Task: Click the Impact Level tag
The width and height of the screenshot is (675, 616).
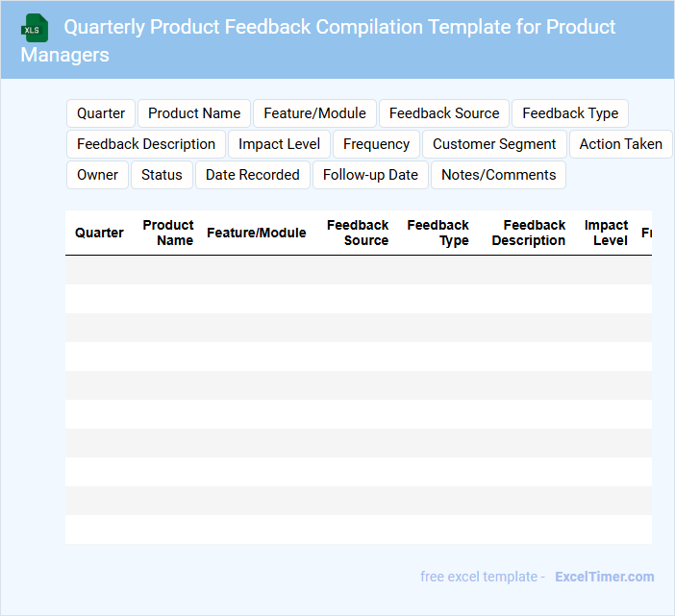Action: [279, 144]
